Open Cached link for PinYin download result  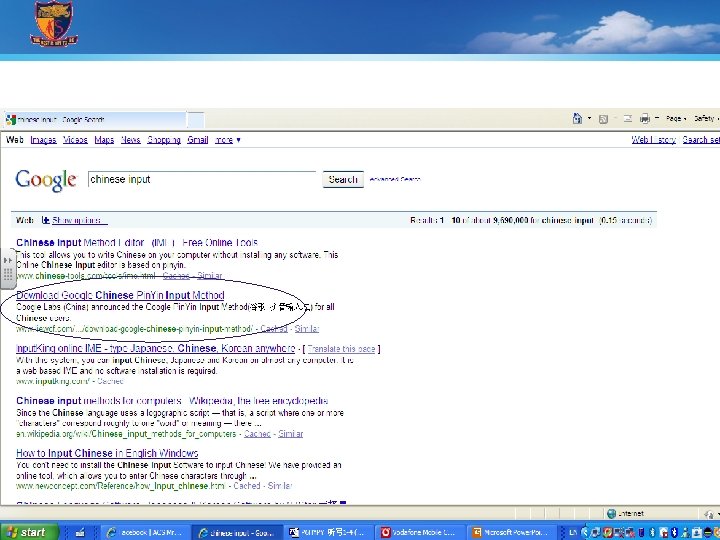(x=274, y=329)
